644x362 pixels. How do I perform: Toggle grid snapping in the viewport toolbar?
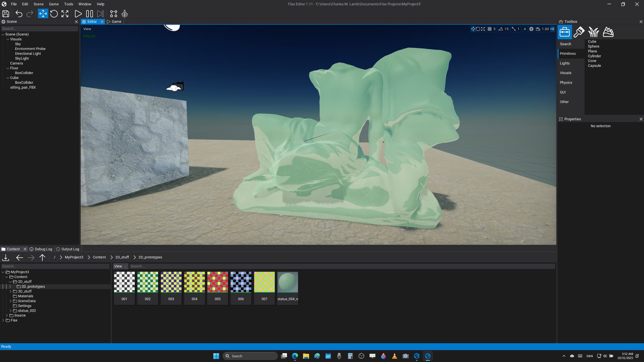490,29
